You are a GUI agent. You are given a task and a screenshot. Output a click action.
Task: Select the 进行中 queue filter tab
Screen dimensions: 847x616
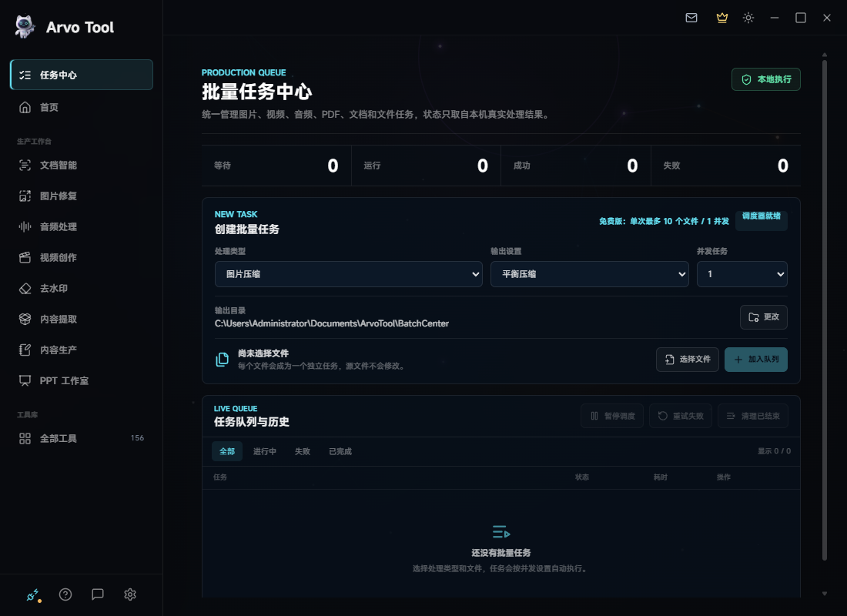(x=265, y=451)
